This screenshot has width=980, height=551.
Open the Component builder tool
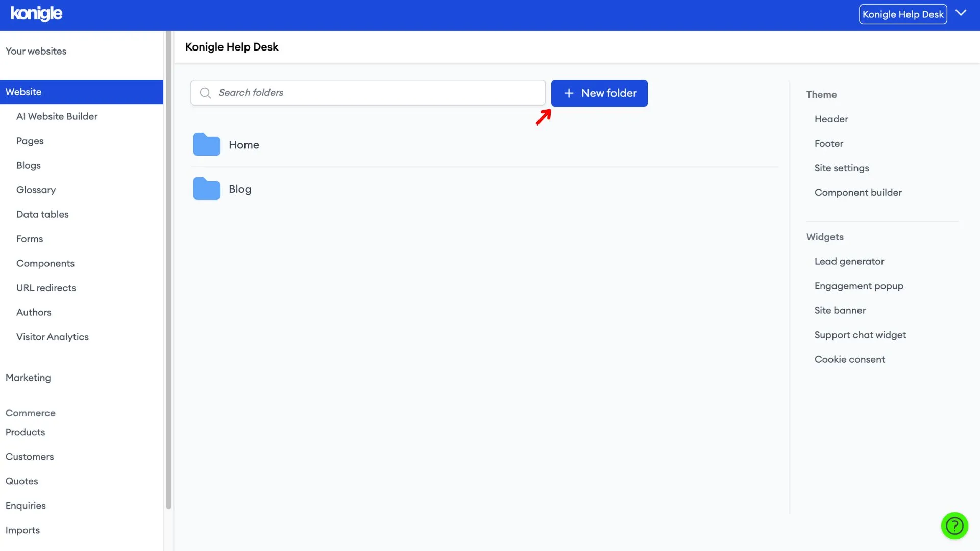point(858,192)
